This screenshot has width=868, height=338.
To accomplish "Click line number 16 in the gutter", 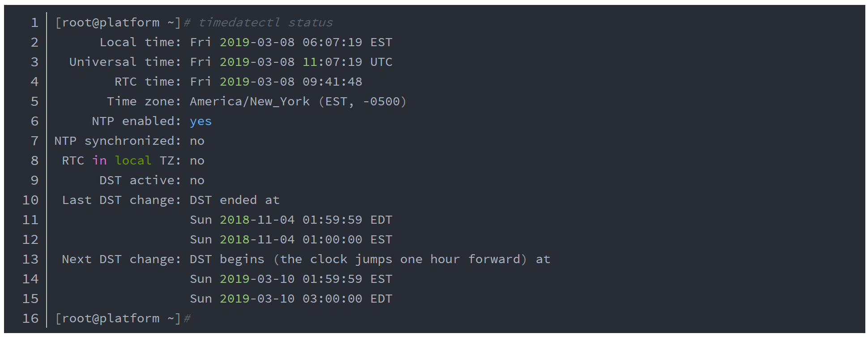I will 30,318.
